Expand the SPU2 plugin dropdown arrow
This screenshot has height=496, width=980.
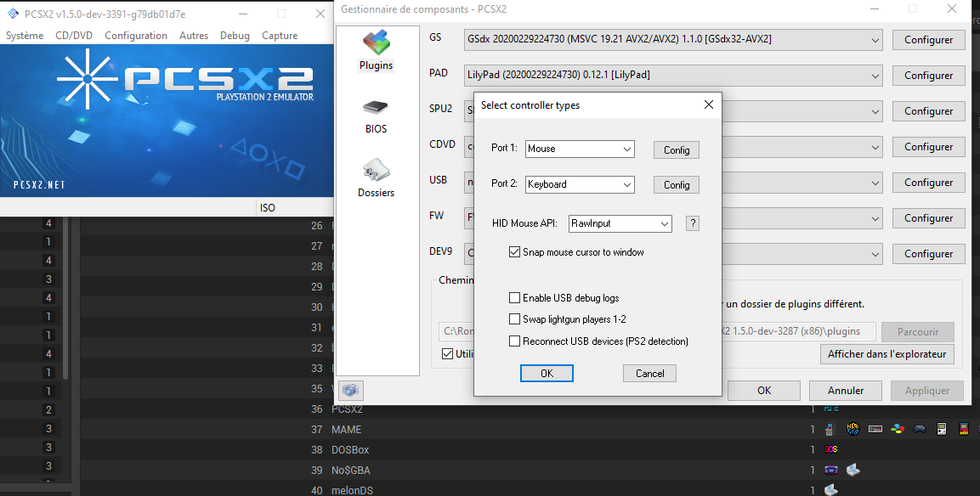[875, 111]
